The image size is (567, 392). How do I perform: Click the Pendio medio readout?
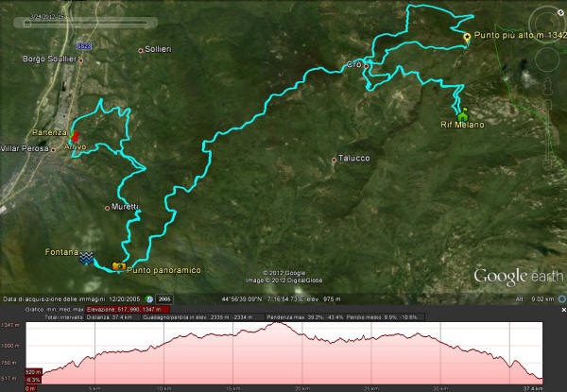point(382,317)
